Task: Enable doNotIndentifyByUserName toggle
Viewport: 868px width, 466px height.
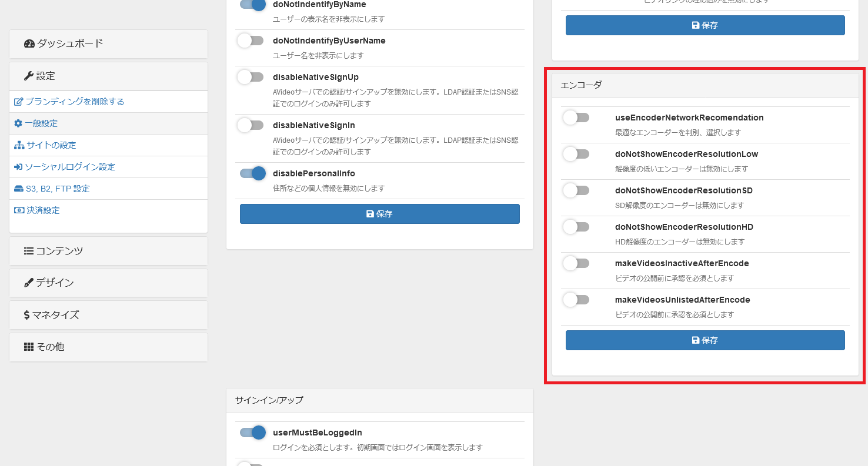Action: [251, 41]
